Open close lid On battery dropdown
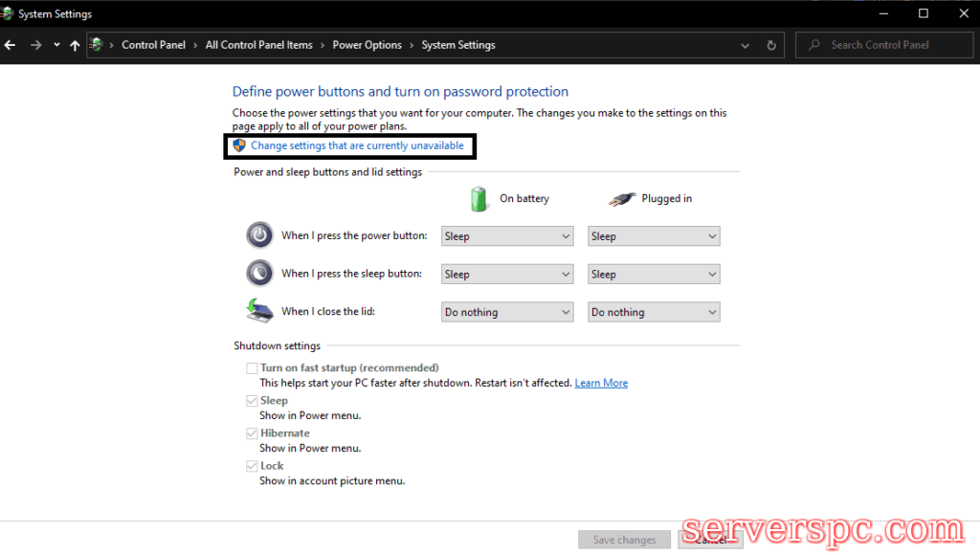Viewport: 980px width, 555px height. click(506, 312)
